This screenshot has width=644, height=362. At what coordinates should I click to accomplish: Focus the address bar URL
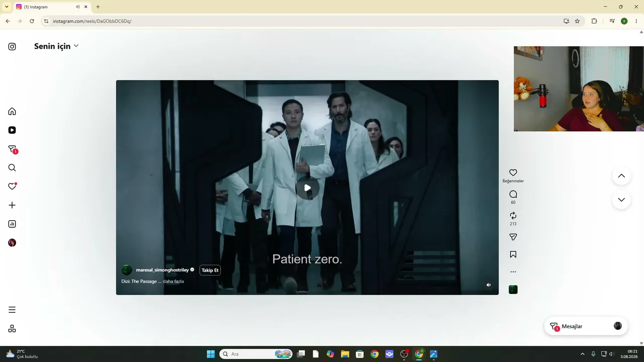click(92, 21)
